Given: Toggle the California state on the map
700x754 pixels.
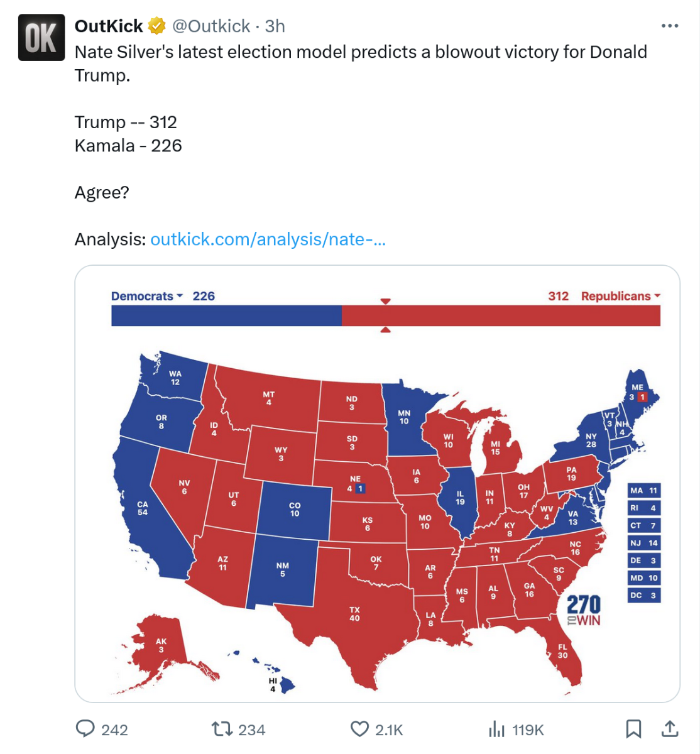Looking at the screenshot, I should point(143,508).
